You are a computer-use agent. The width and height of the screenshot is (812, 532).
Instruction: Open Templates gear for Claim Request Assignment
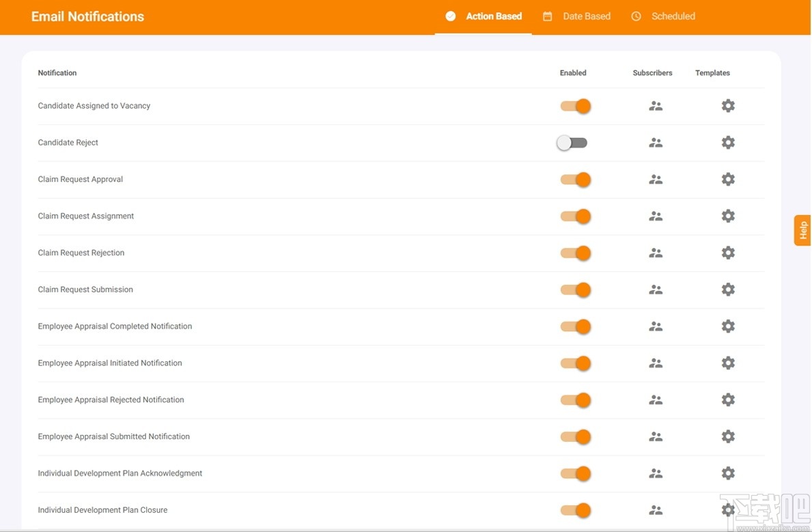point(727,216)
